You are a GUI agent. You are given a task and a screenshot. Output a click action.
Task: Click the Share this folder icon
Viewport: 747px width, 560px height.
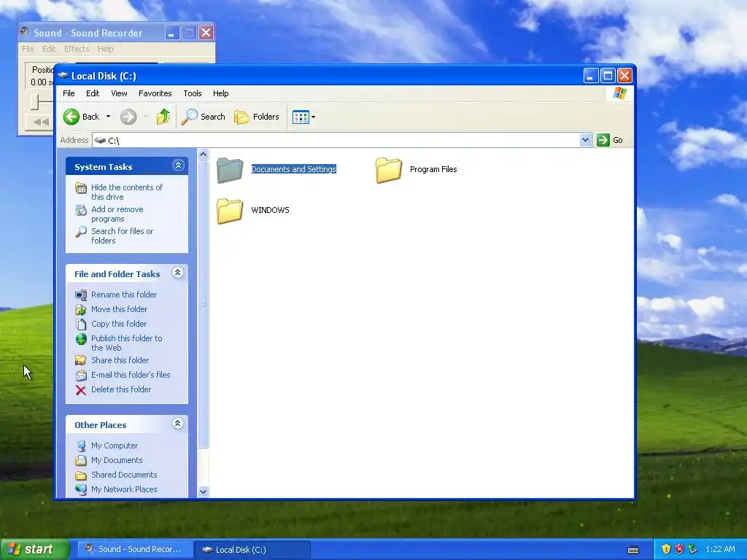81,360
